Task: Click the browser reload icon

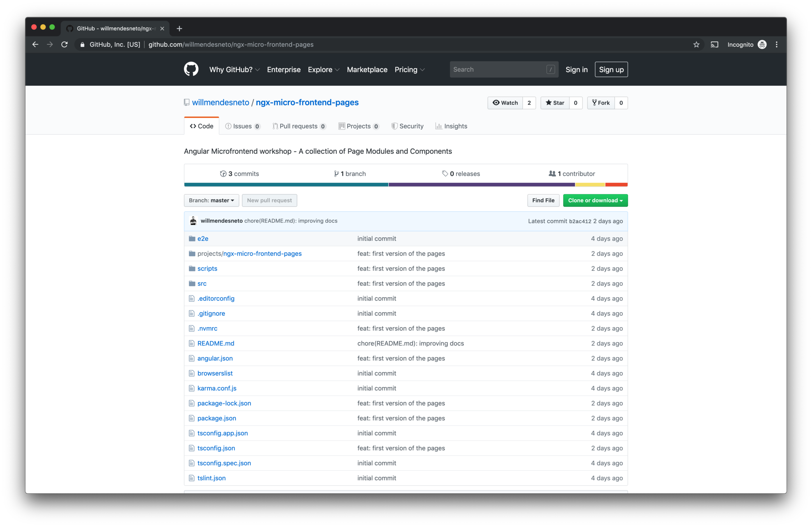Action: pos(65,45)
